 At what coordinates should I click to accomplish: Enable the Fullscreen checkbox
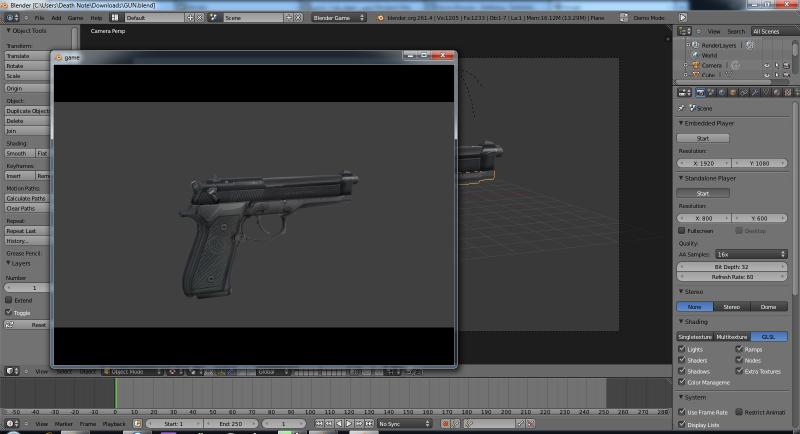click(x=682, y=231)
